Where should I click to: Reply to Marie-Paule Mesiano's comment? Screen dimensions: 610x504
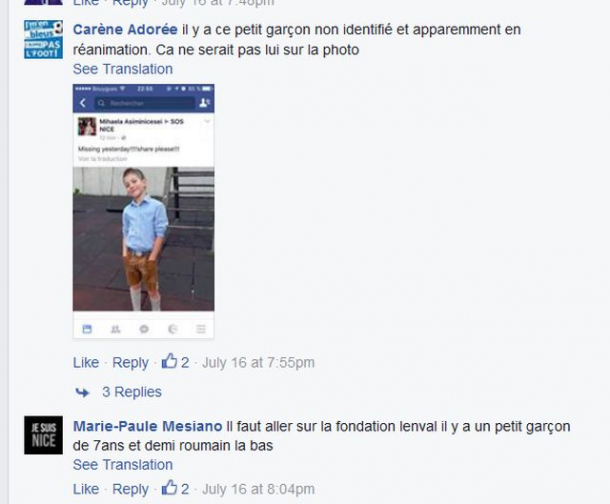(130, 489)
